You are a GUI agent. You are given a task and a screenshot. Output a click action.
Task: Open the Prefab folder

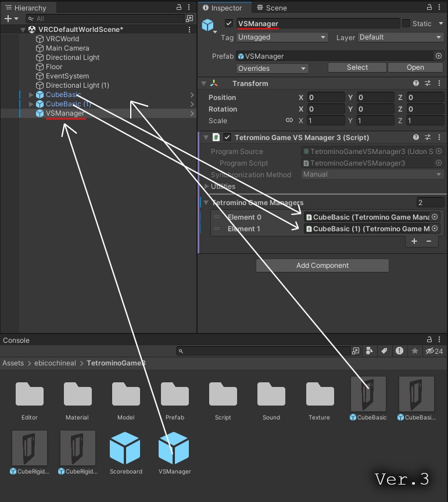click(175, 401)
